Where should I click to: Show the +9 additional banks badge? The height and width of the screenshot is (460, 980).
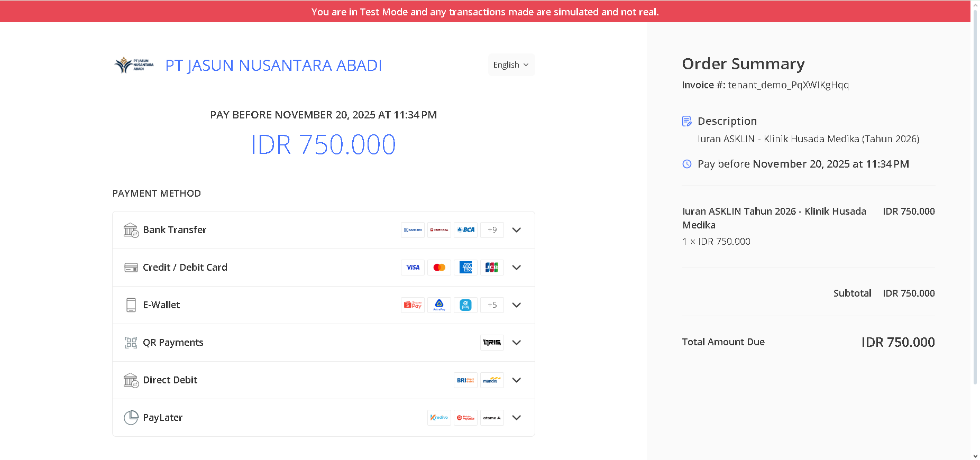pos(492,230)
